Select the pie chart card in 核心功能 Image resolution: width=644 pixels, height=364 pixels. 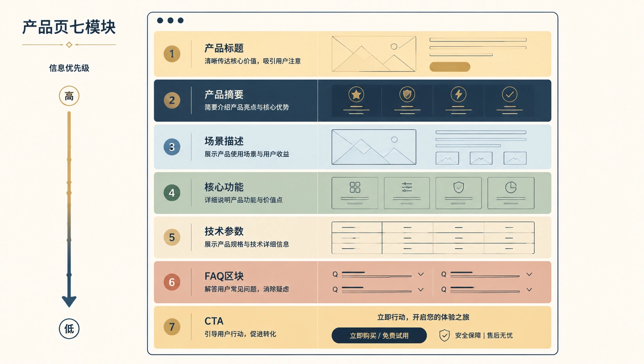click(511, 193)
